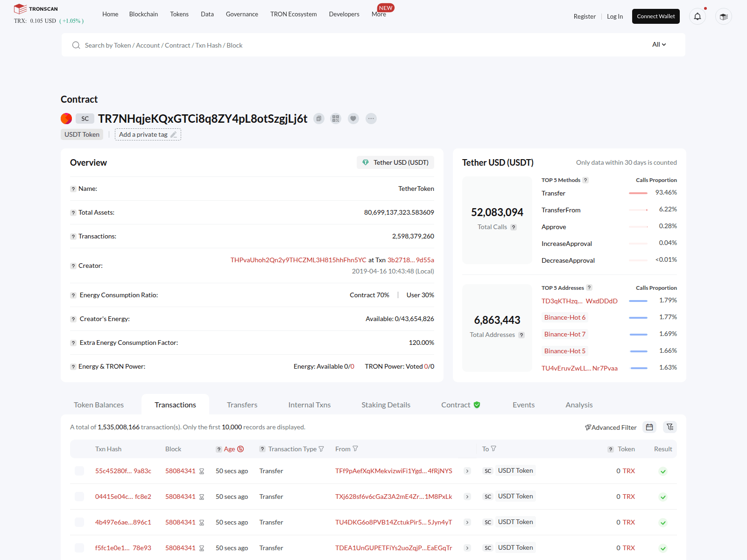Screen dimensions: 747x560
Task: Show the contract address QR code
Action: tap(336, 119)
